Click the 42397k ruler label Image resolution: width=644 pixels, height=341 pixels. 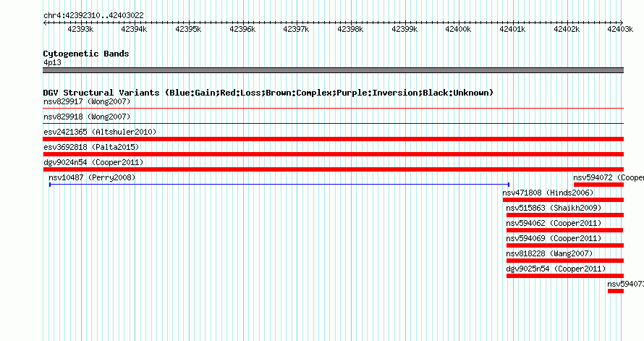(296, 29)
